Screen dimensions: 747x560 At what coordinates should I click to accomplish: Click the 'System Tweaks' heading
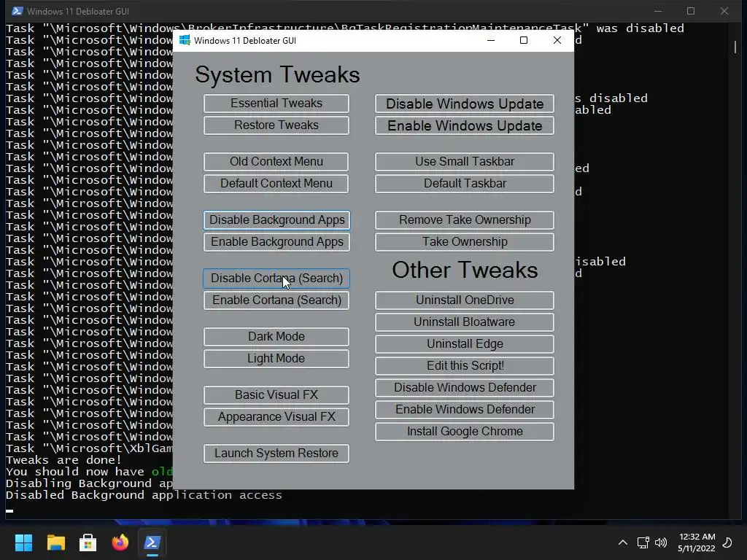pyautogui.click(x=277, y=75)
